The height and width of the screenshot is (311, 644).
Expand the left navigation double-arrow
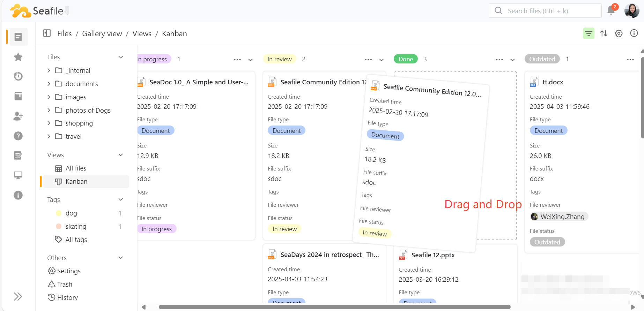click(18, 297)
